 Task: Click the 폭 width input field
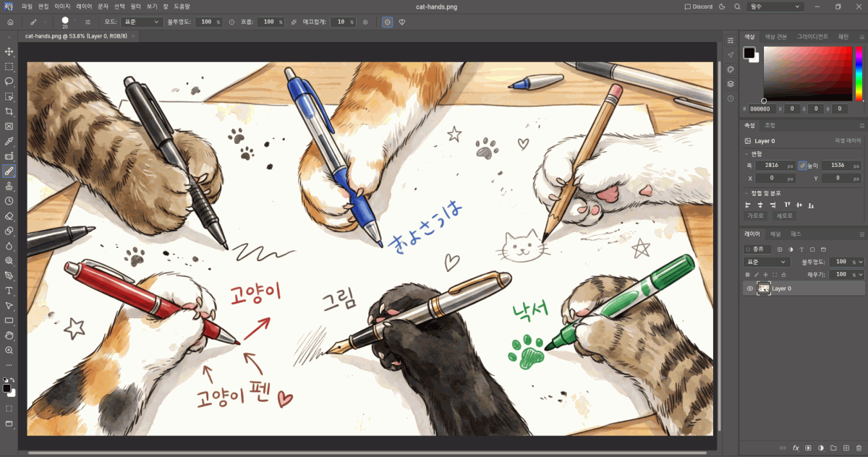(x=775, y=166)
